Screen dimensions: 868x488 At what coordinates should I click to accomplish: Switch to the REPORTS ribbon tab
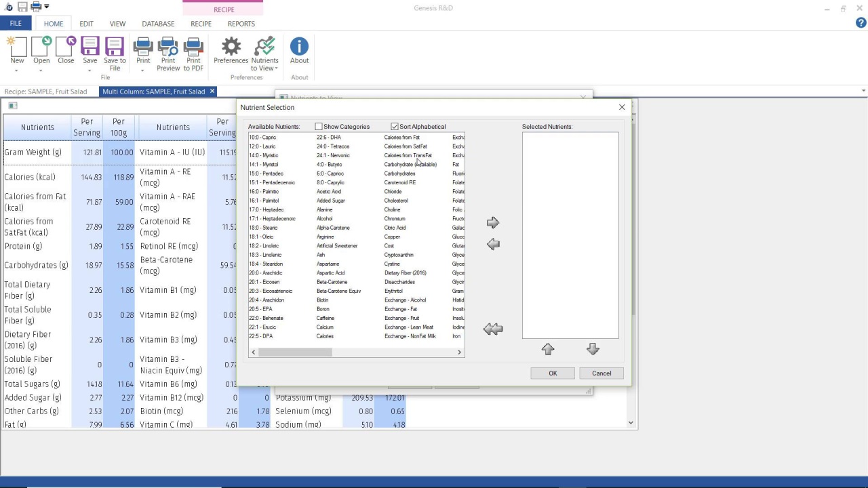pyautogui.click(x=241, y=24)
